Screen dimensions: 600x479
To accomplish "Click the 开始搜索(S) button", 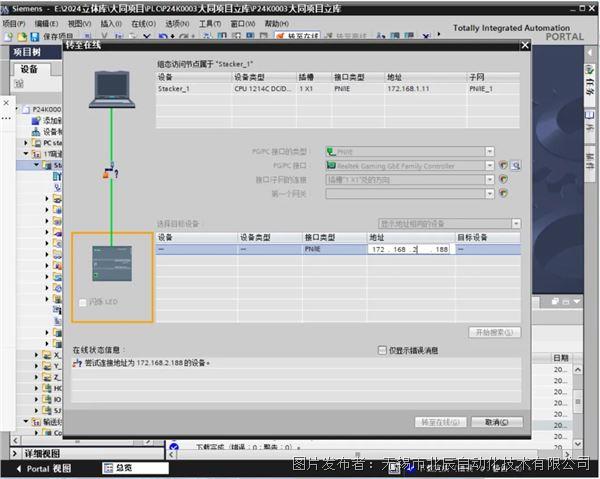I will [x=494, y=332].
